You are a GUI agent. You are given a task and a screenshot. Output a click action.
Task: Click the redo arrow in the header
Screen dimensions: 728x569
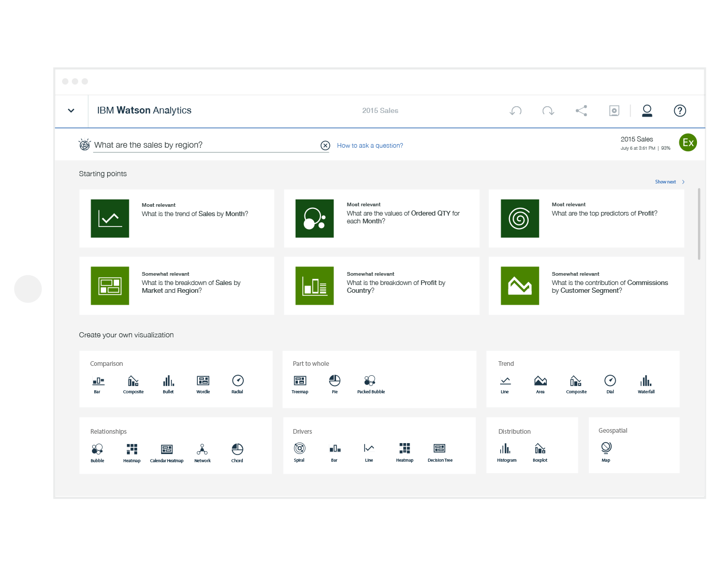point(548,110)
